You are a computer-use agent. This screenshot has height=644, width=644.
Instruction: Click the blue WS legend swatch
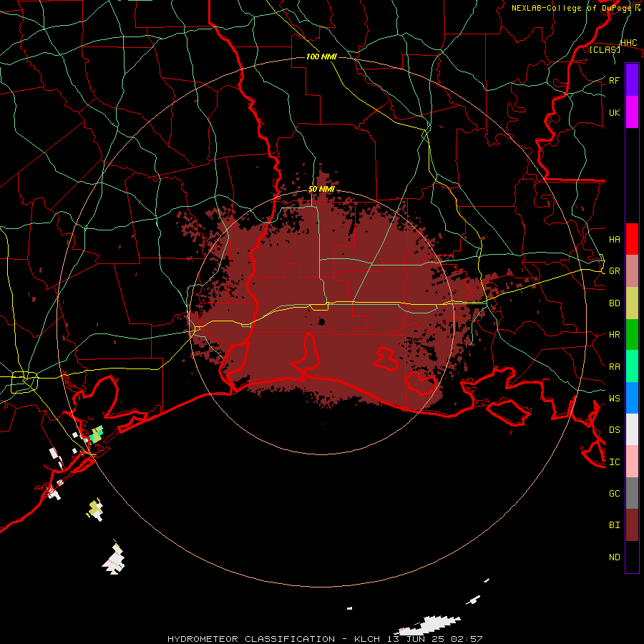click(632, 398)
